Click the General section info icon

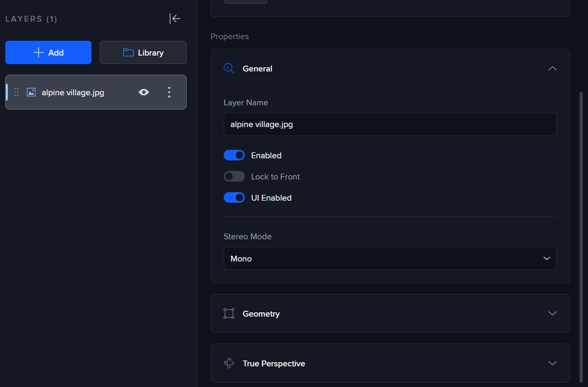click(x=229, y=68)
